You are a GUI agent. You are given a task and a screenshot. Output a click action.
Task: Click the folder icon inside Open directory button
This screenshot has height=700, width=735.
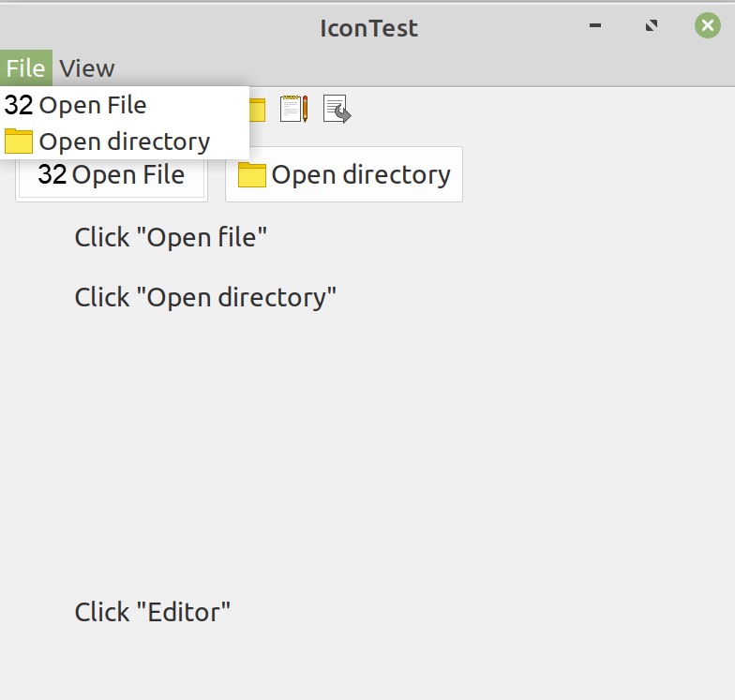[x=251, y=174]
